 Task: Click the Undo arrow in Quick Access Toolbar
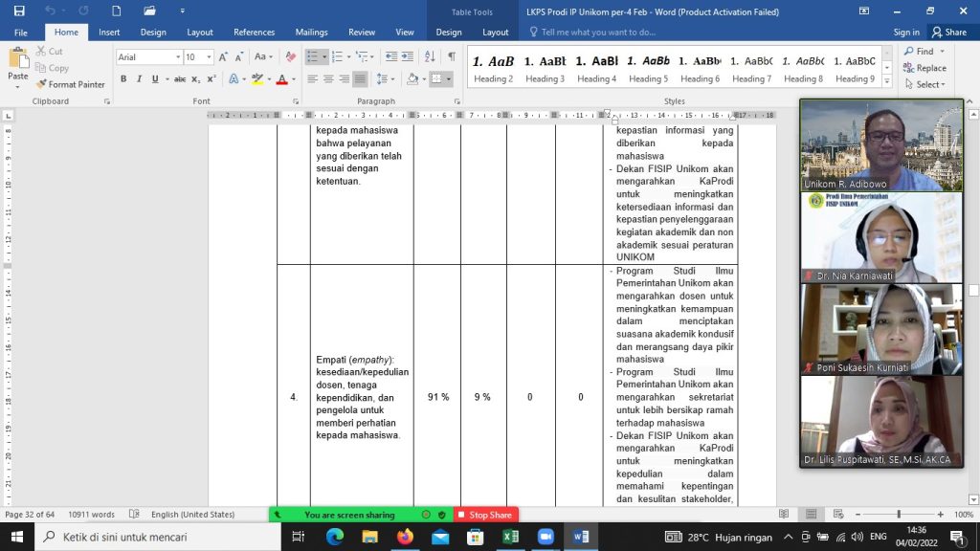[50, 11]
